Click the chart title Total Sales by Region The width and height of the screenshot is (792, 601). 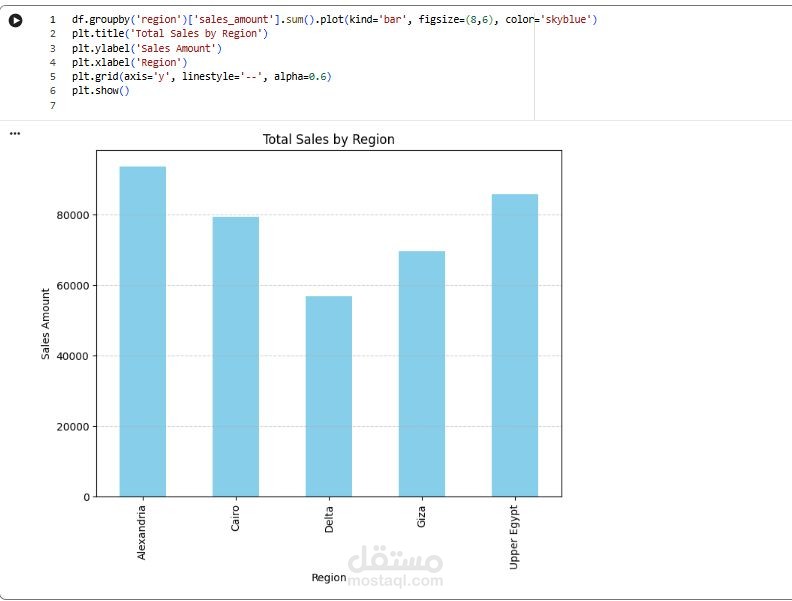coord(329,139)
